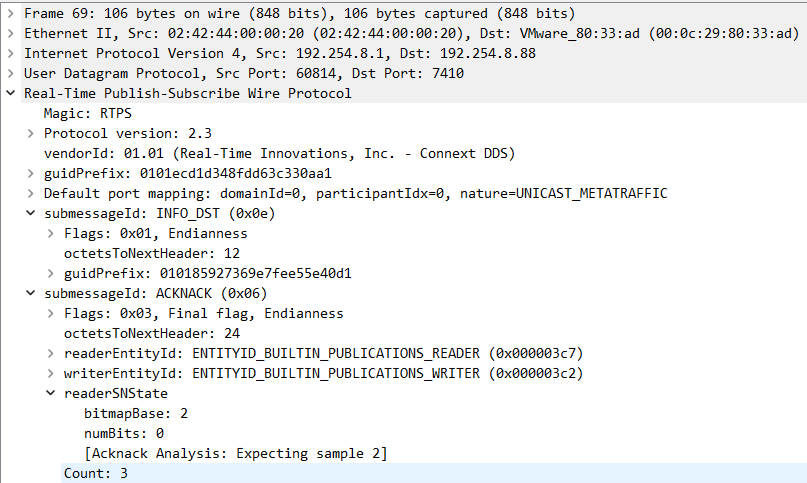Collapse the readerSNState subtree
The image size is (807, 483).
pos(51,393)
